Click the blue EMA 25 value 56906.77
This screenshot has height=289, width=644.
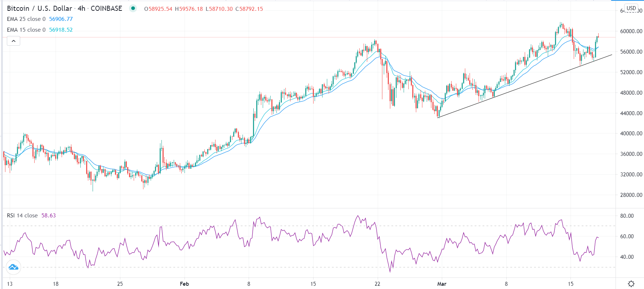tap(61, 19)
